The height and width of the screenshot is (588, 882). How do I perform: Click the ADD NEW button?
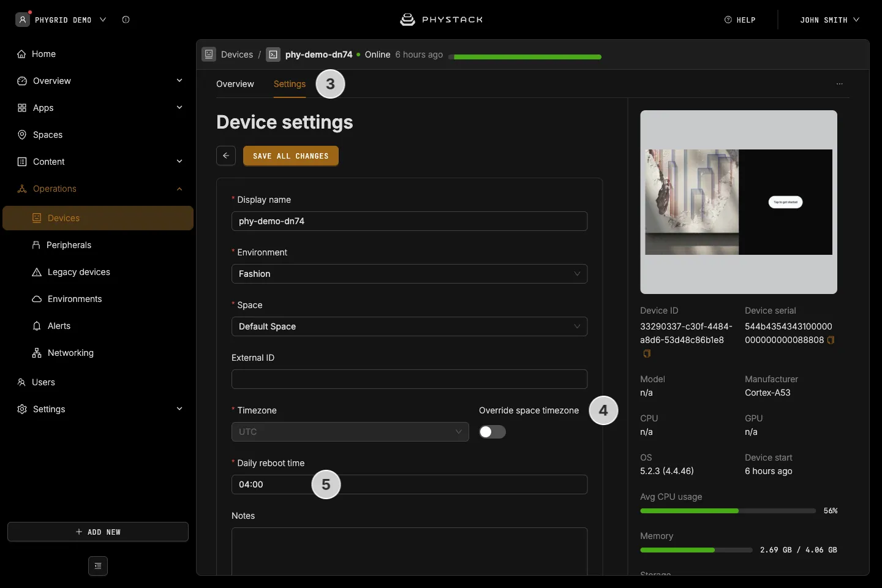[x=98, y=532]
